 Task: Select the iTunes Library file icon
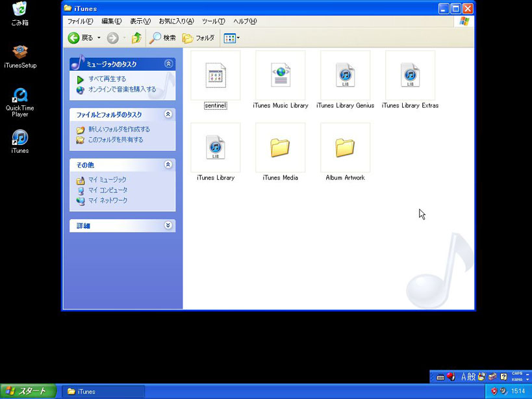pos(216,148)
